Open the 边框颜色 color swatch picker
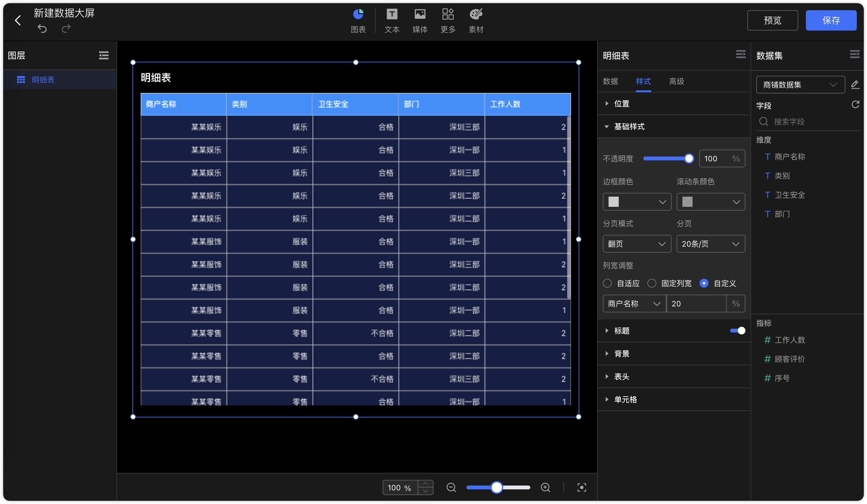867x504 pixels. [637, 202]
